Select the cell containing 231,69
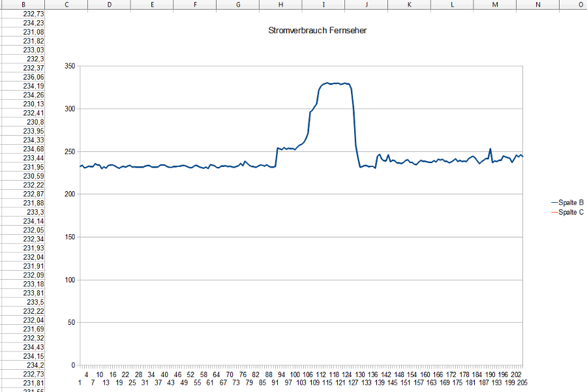Viewport: 587px width, 392px height. (x=33, y=329)
